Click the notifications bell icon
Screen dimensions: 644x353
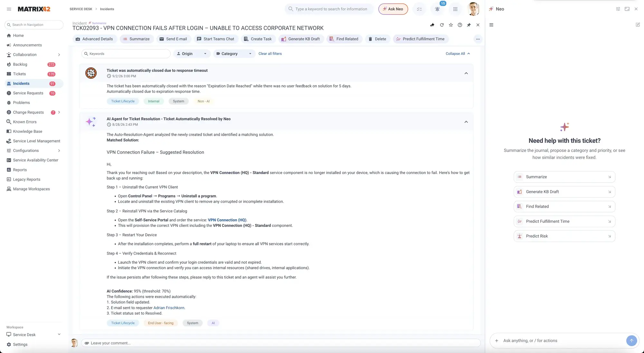[x=437, y=9]
